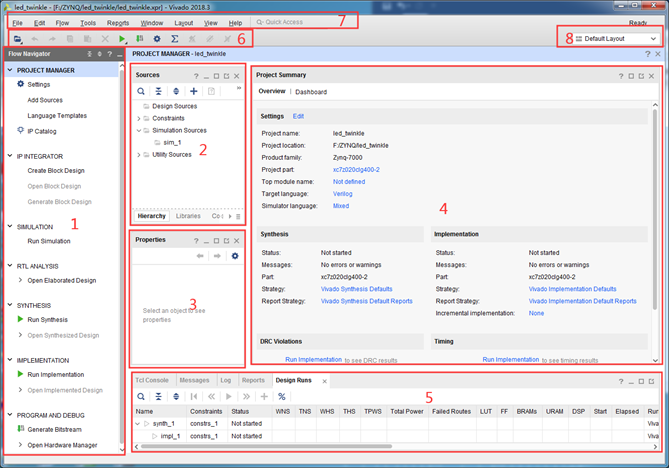Click Run Synthesis in Flow Navigator
669x468 pixels.
pyautogui.click(x=48, y=320)
